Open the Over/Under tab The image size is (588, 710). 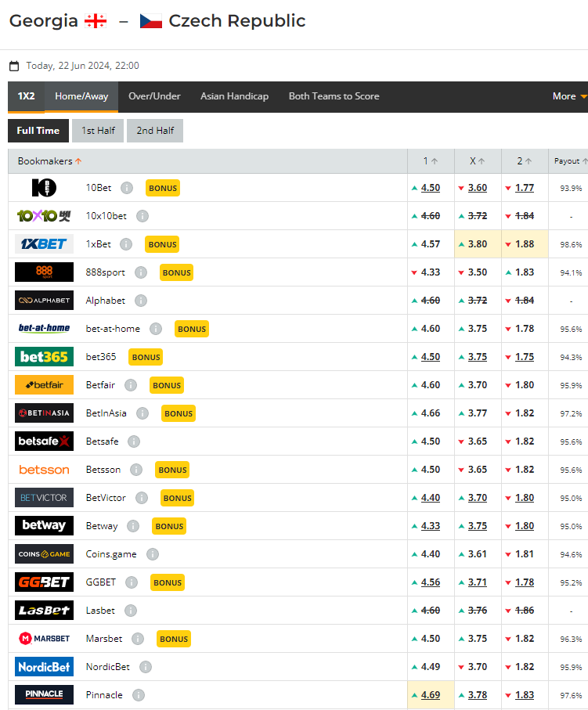[x=154, y=96]
